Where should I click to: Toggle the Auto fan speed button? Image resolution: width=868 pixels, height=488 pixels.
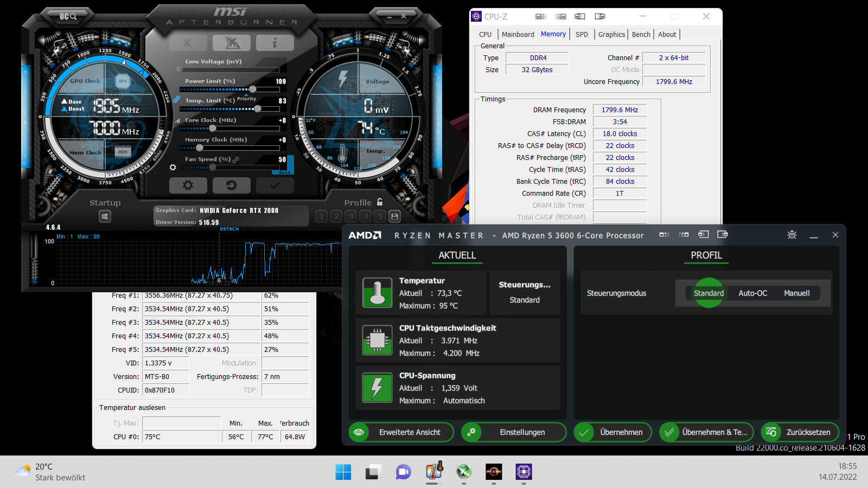[285, 172]
